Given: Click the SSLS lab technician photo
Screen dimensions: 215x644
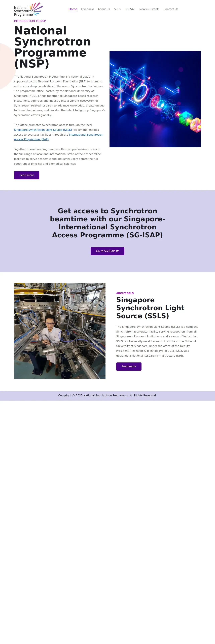Looking at the screenshot, I should pos(60,331).
